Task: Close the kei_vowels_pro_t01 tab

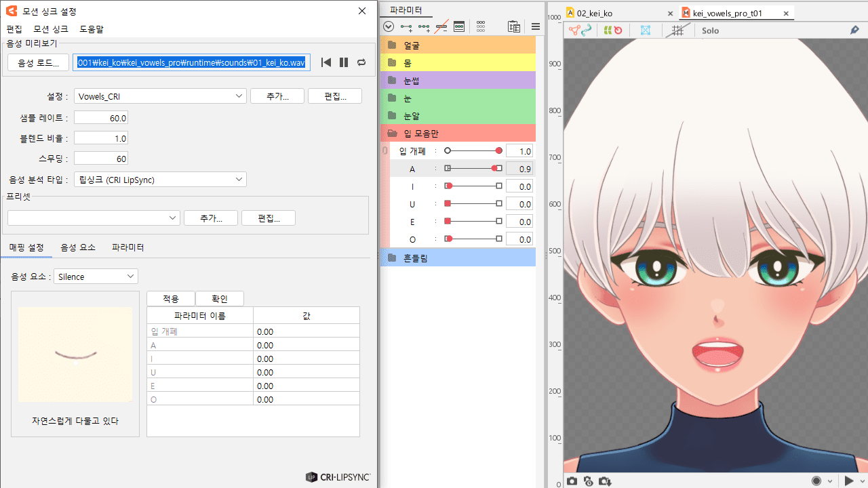Action: pos(786,13)
